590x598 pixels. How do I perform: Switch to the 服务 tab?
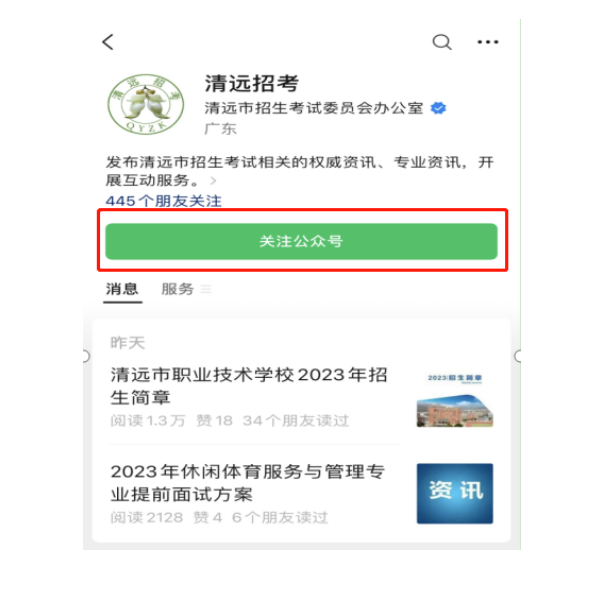pos(178,289)
